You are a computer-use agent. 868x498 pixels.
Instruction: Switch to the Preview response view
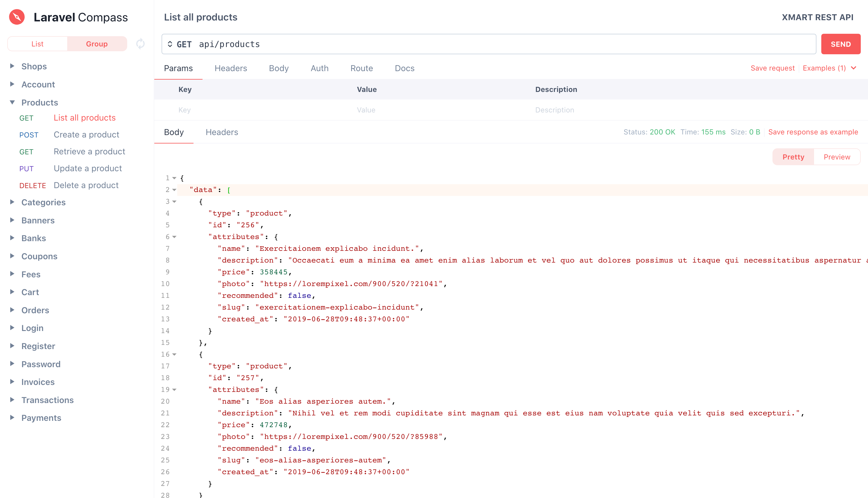(836, 156)
